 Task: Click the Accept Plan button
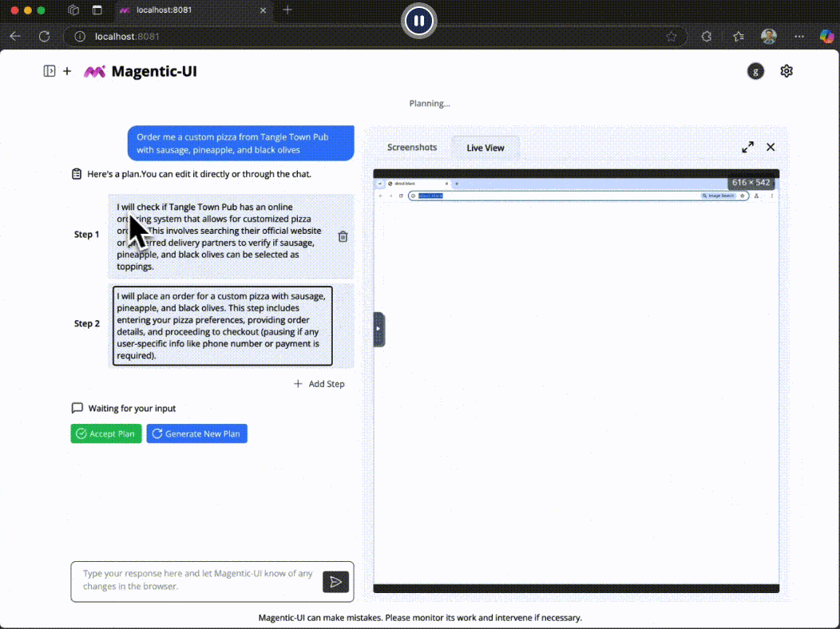106,433
